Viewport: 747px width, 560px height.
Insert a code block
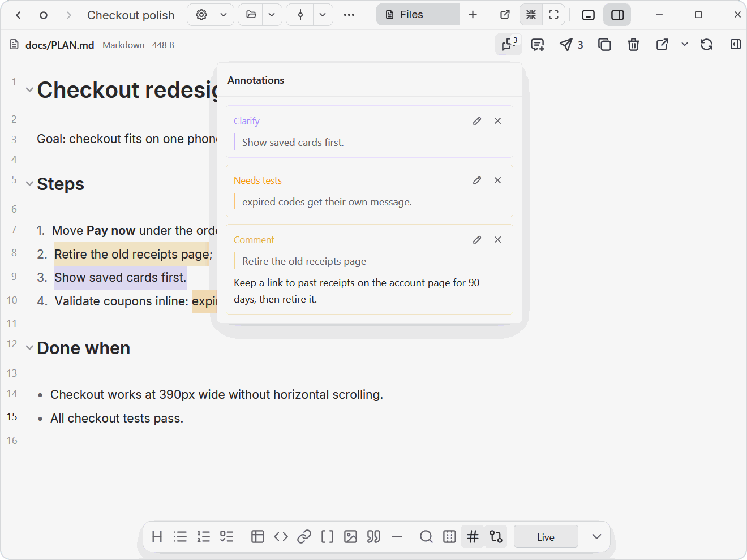281,537
